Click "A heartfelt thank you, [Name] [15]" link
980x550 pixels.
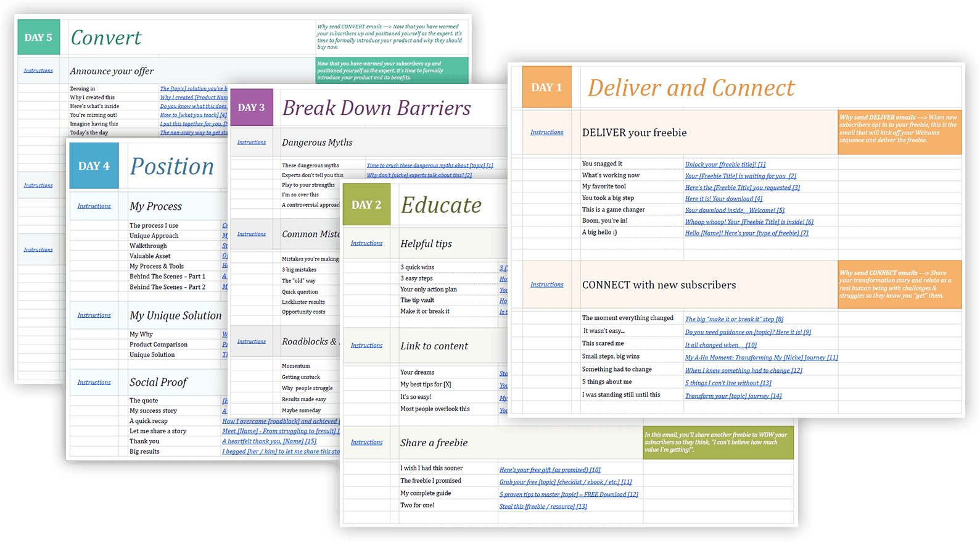[x=269, y=441]
